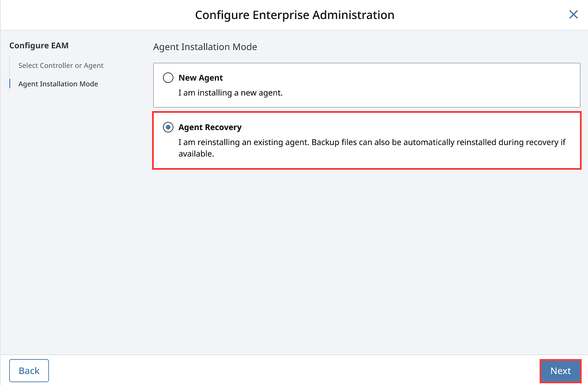Select the New Agent radio button
Viewport: 588px width, 385px height.
click(168, 78)
